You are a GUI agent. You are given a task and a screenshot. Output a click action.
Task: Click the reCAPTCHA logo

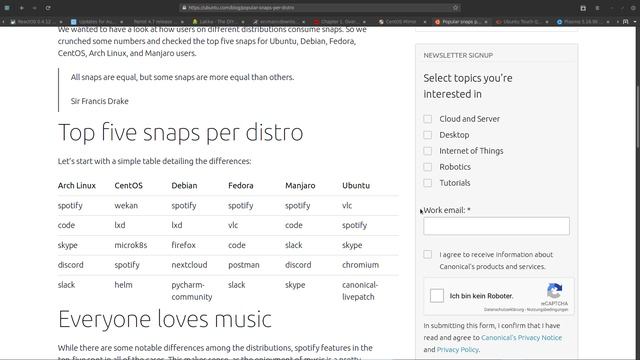tap(554, 291)
